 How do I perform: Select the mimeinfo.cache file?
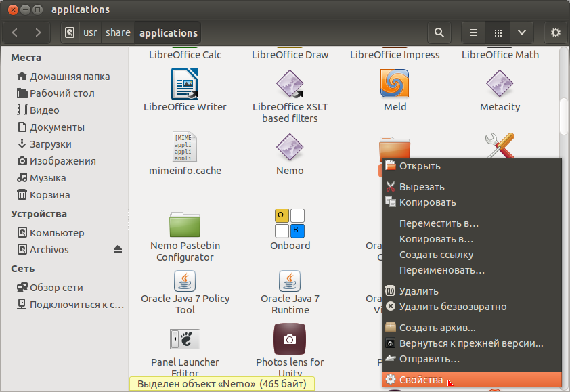(185, 147)
